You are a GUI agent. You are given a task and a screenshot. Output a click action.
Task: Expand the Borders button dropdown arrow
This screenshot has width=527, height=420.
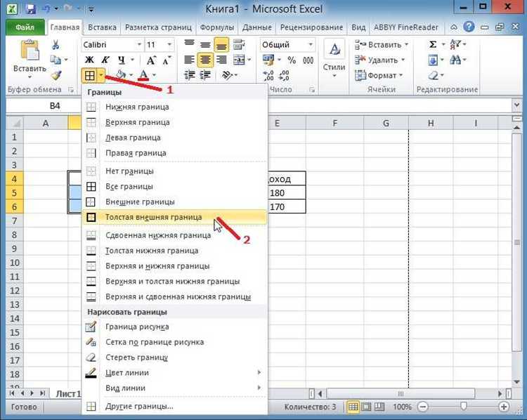pyautogui.click(x=101, y=75)
